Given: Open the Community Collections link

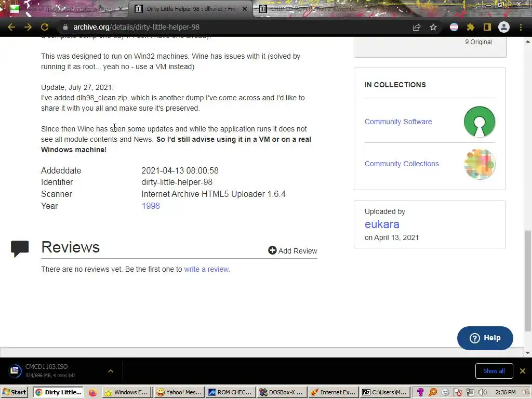Looking at the screenshot, I should click(x=402, y=164).
